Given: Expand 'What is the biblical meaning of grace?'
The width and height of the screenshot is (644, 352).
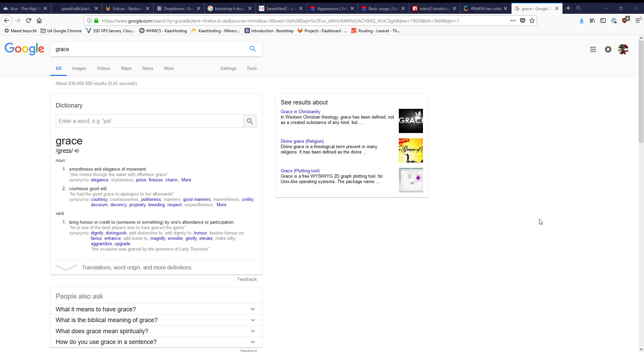Looking at the screenshot, I should pos(156,320).
